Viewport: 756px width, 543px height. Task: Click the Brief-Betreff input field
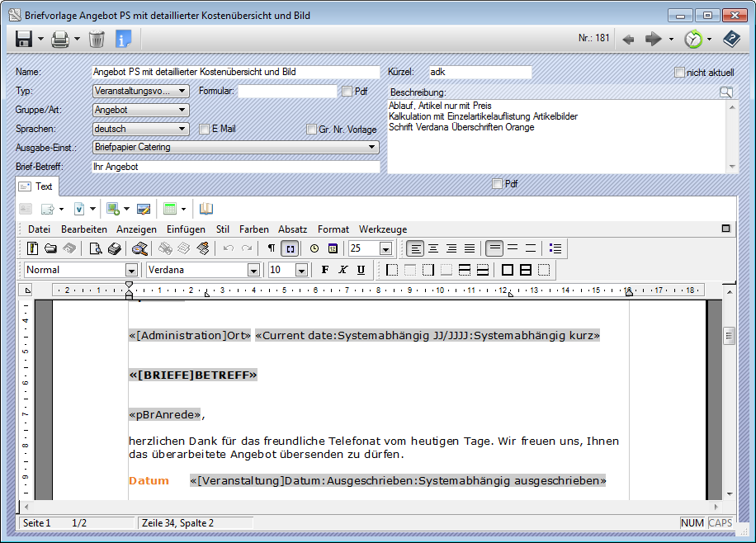(x=235, y=167)
